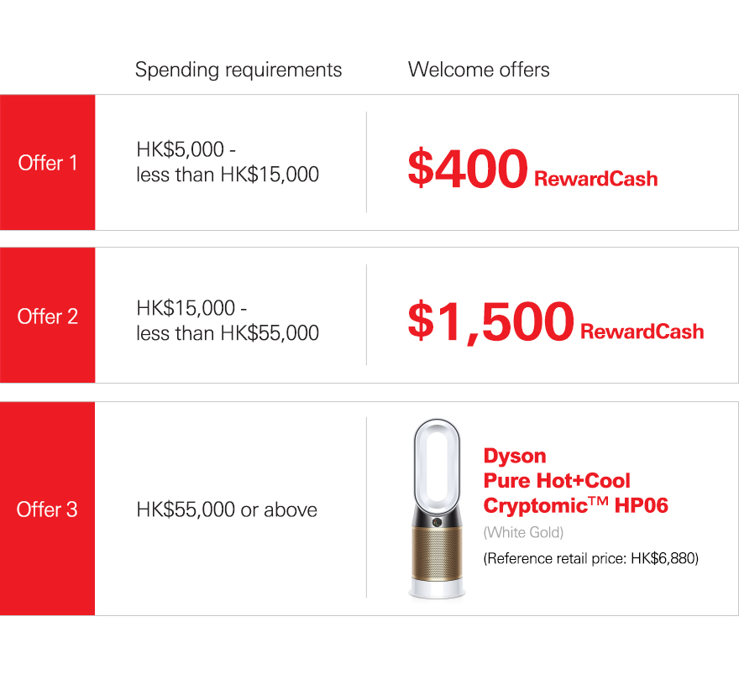Click the Dyson brand name in red

click(515, 457)
